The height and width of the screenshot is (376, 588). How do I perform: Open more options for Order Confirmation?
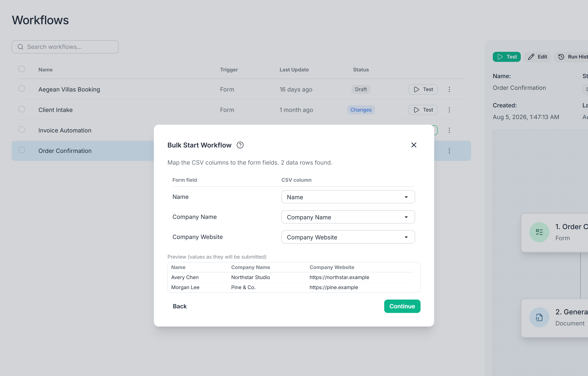(449, 151)
